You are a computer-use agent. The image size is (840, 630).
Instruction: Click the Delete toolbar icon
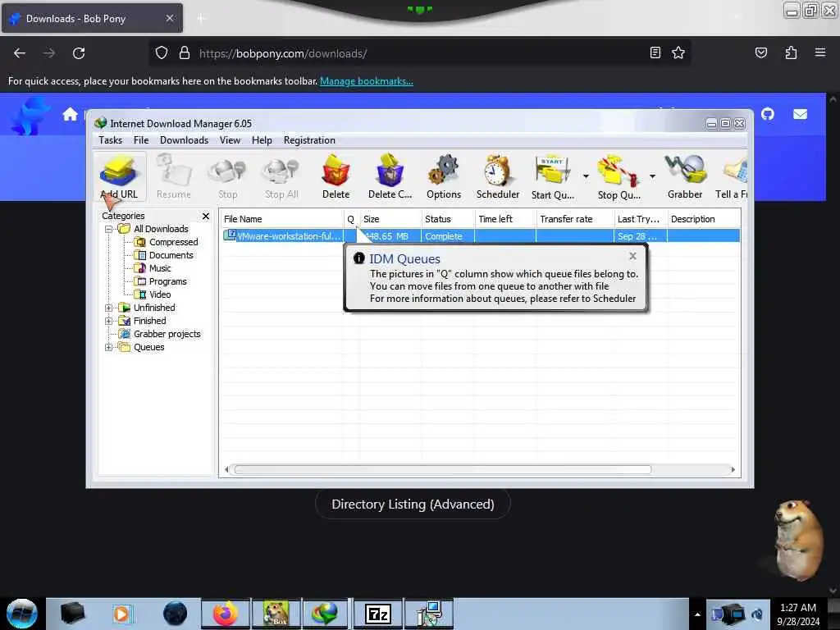click(336, 176)
